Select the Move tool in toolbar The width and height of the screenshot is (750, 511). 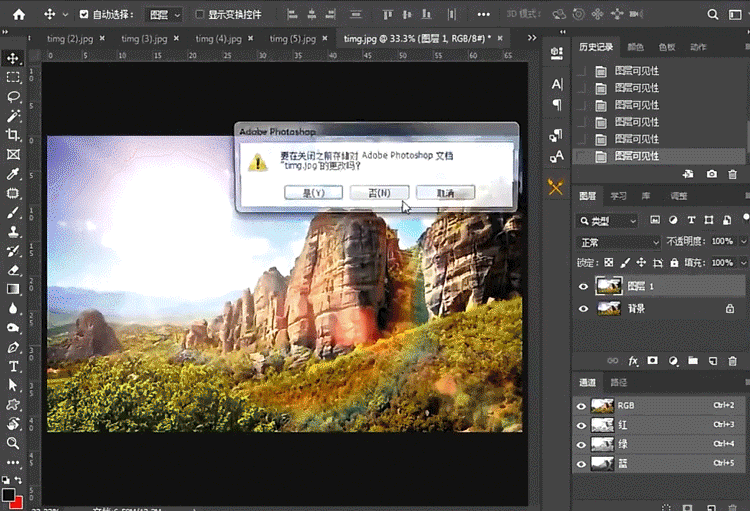coord(13,58)
